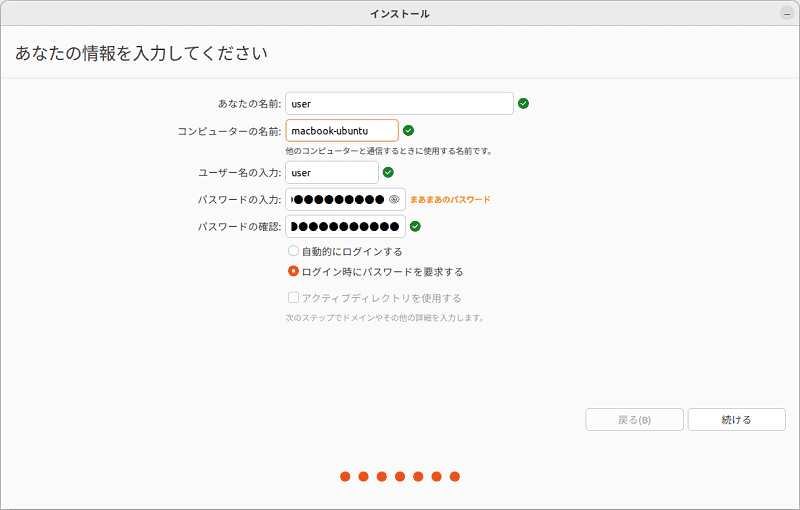
Task: Click the ユーザー名の入力 field
Action: [x=332, y=172]
